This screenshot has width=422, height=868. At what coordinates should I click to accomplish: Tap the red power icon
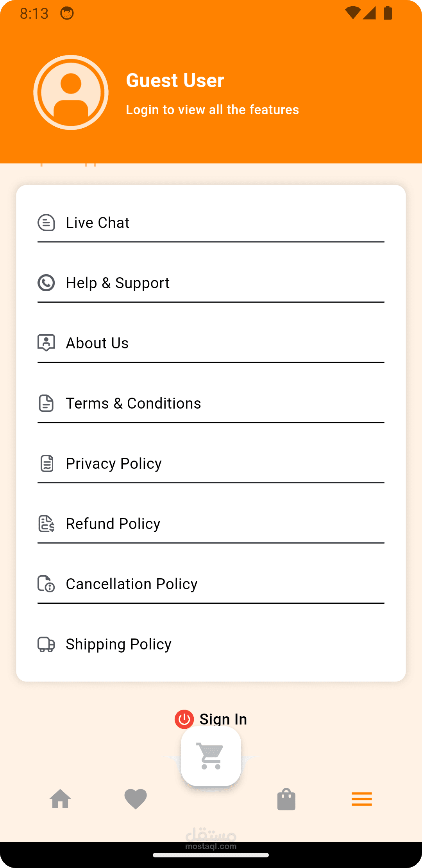pos(184,719)
